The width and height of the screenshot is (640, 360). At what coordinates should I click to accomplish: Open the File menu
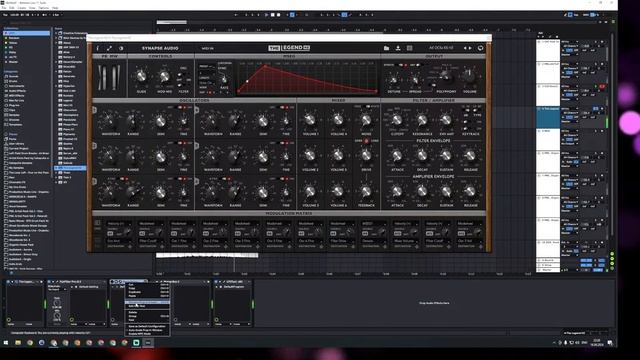click(4, 8)
